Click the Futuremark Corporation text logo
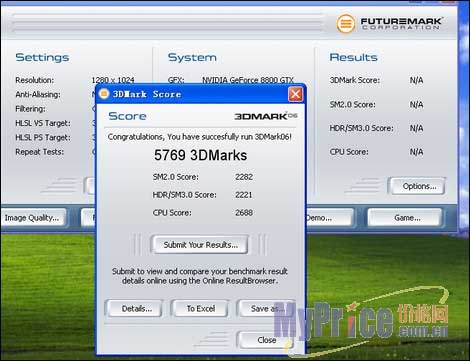The width and height of the screenshot is (470, 361). click(x=401, y=23)
